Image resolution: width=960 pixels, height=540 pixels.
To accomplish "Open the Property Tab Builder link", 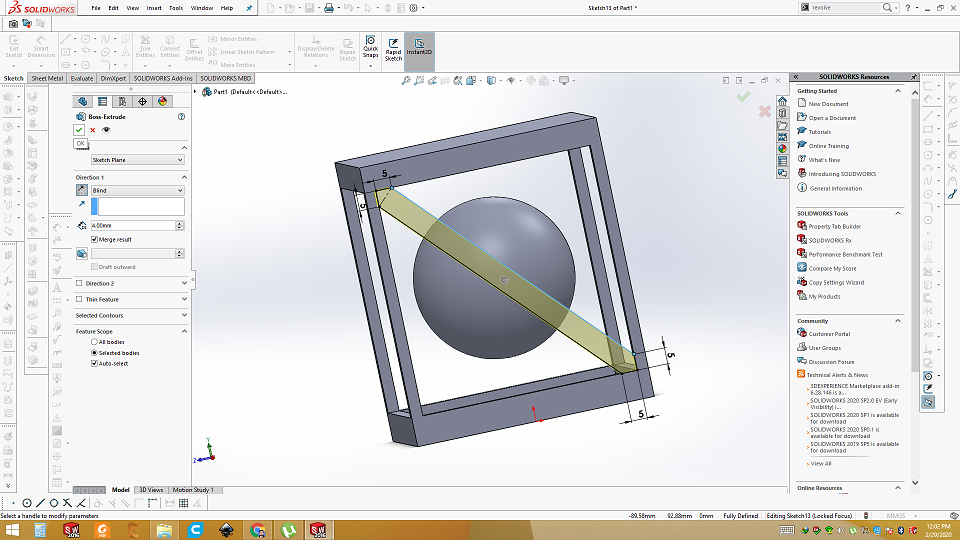I will coord(834,227).
